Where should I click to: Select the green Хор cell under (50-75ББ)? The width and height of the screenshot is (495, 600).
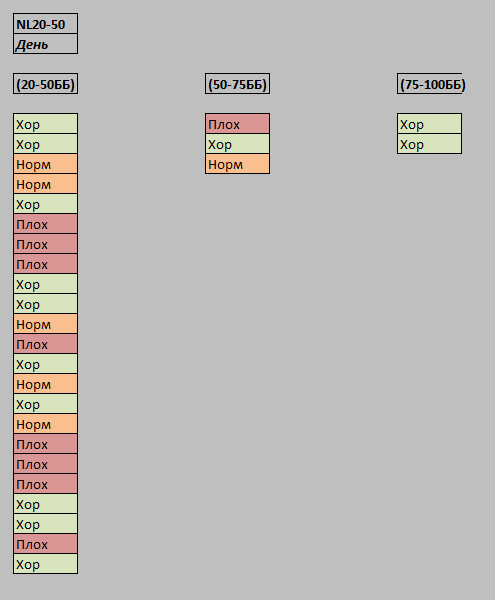tap(238, 144)
